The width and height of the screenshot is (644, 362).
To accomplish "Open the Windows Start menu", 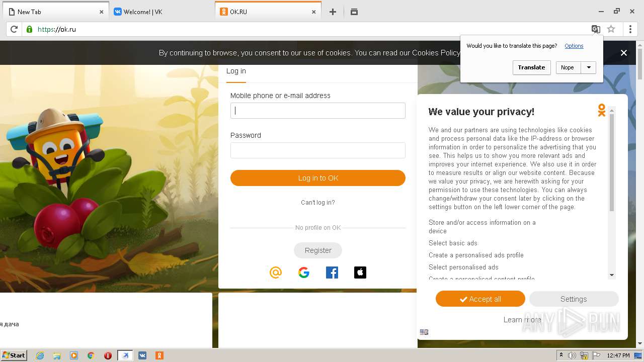I will point(14,355).
